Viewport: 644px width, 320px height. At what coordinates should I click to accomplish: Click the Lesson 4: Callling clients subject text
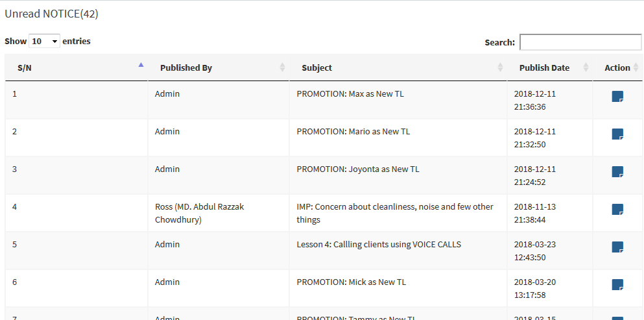click(x=379, y=244)
